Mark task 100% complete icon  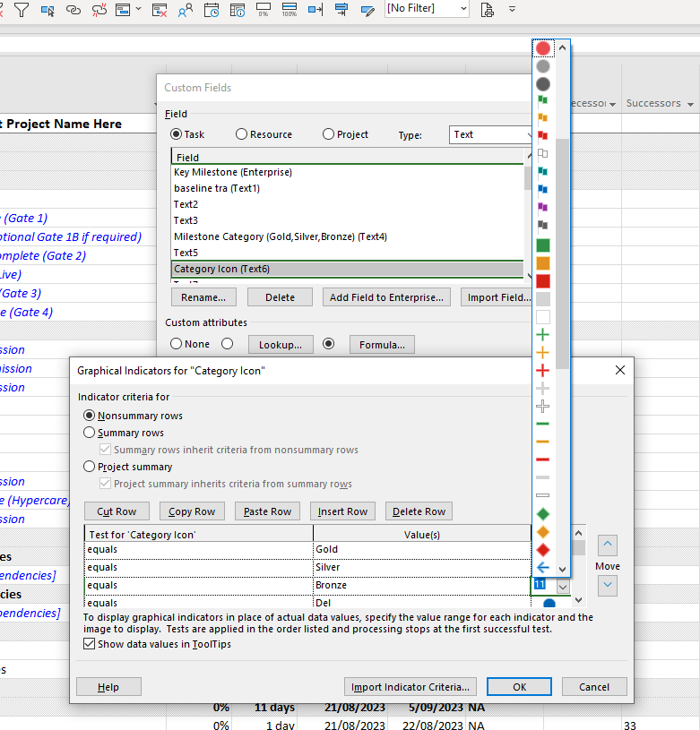(x=290, y=10)
